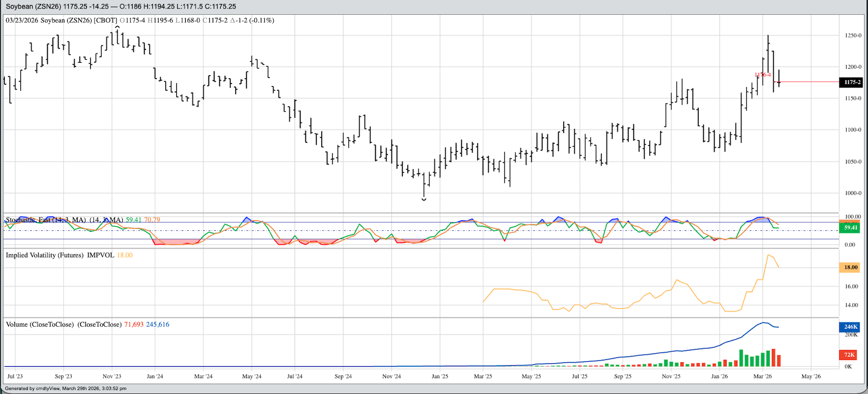Select May '26 on the time axis
Screen dimensions: 868x394
click(x=811, y=376)
